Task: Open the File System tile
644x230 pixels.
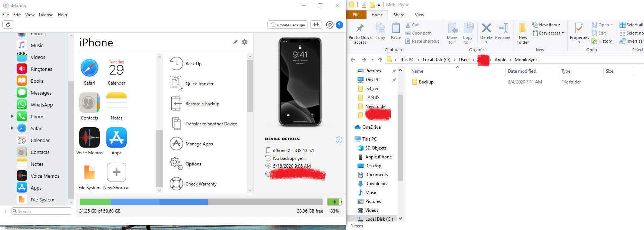Action: pos(89,177)
